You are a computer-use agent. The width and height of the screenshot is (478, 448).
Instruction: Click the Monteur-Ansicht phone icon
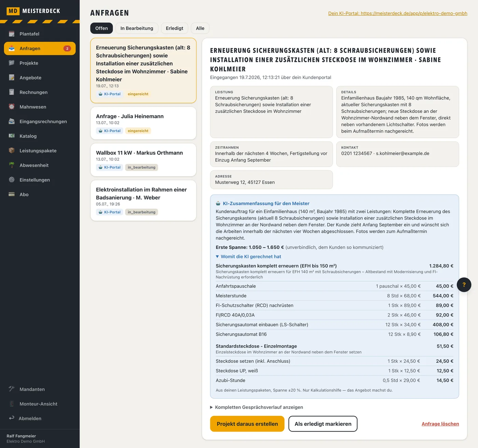pyautogui.click(x=12, y=404)
